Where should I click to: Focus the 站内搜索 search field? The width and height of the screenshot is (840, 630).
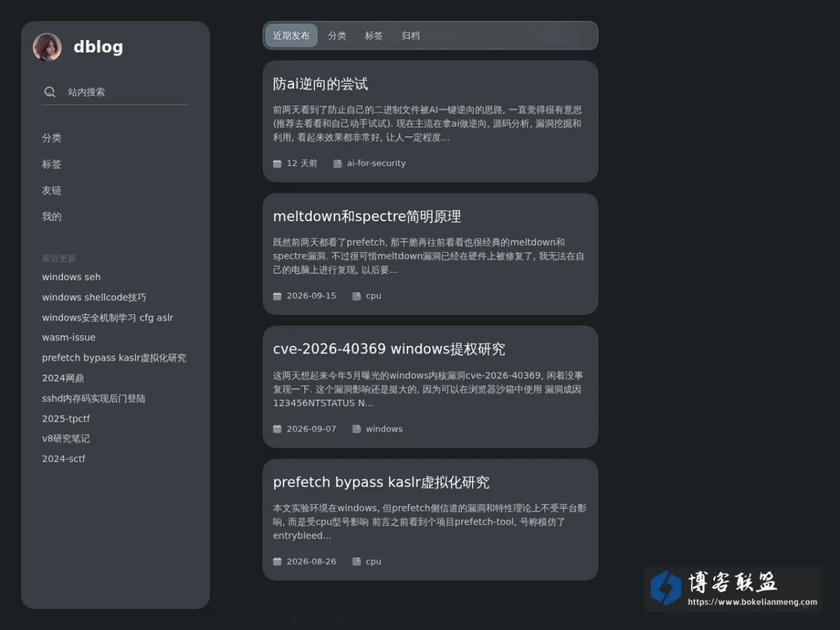point(115,92)
